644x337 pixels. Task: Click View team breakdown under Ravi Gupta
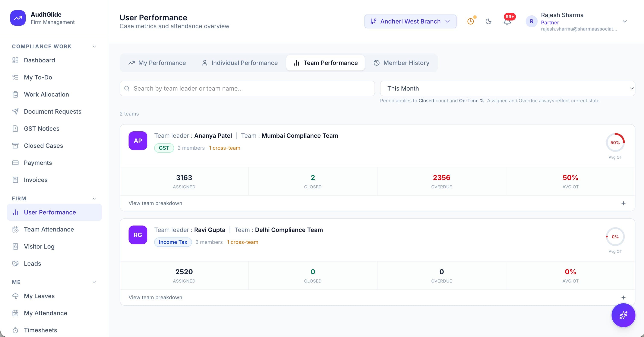[x=155, y=297]
